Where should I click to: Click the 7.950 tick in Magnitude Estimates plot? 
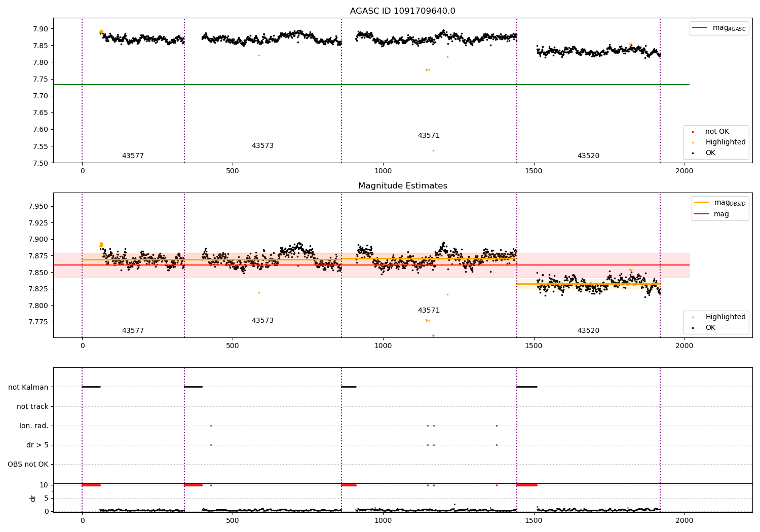pos(37,206)
